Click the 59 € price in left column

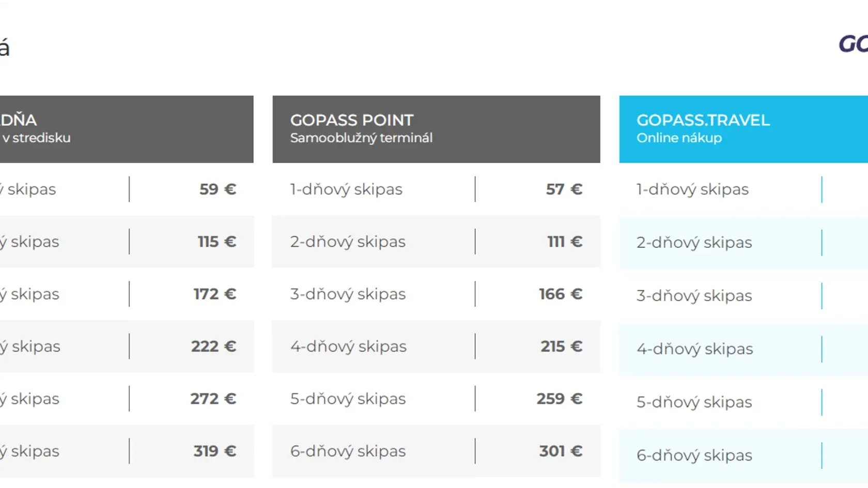click(x=218, y=190)
